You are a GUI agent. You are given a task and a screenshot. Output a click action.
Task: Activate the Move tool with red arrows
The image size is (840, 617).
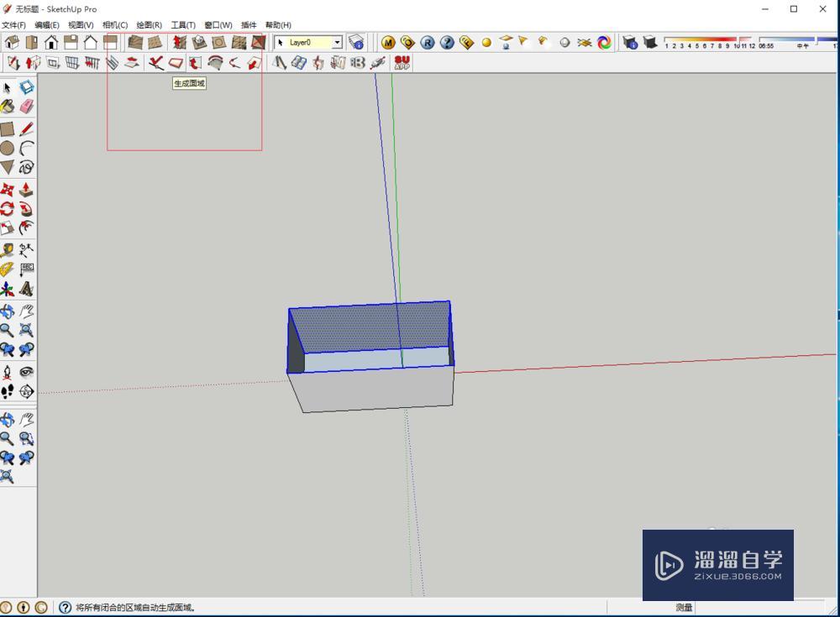(x=7, y=190)
